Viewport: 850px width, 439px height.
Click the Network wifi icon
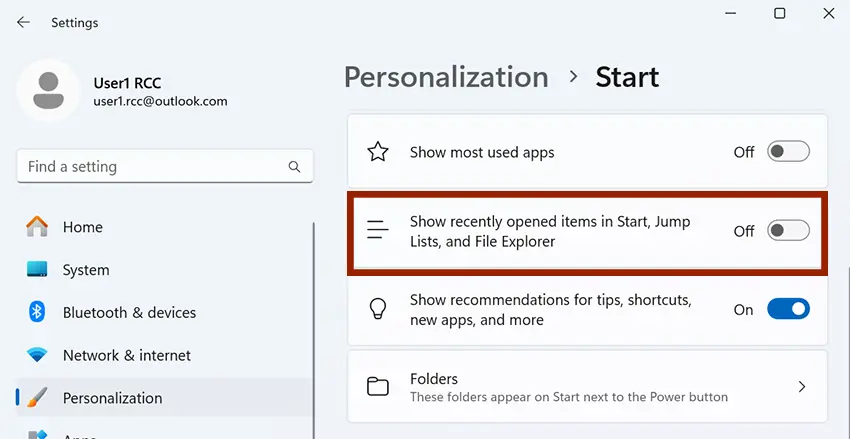coord(37,355)
